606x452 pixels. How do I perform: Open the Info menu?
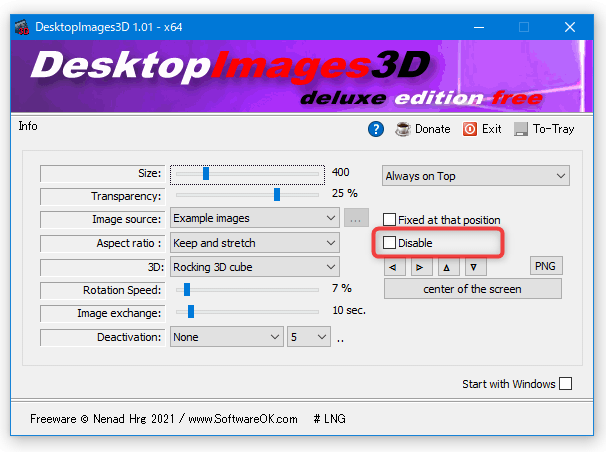[x=28, y=126]
